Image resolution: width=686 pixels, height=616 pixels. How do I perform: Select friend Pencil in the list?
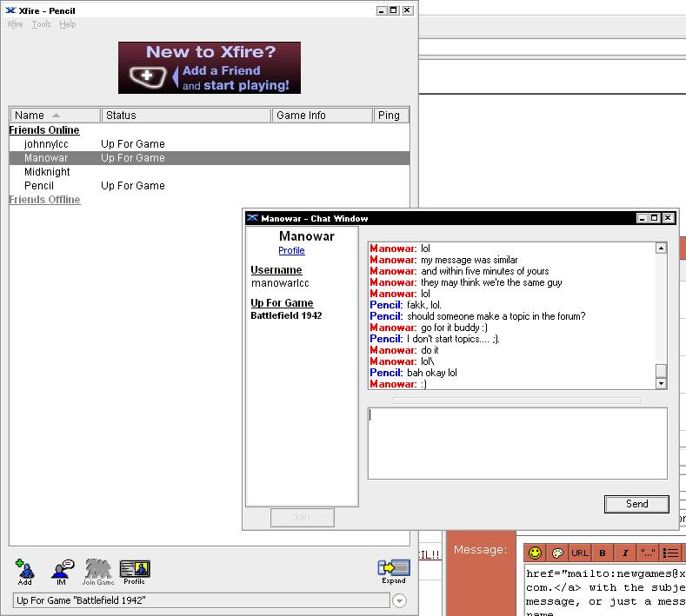39,186
